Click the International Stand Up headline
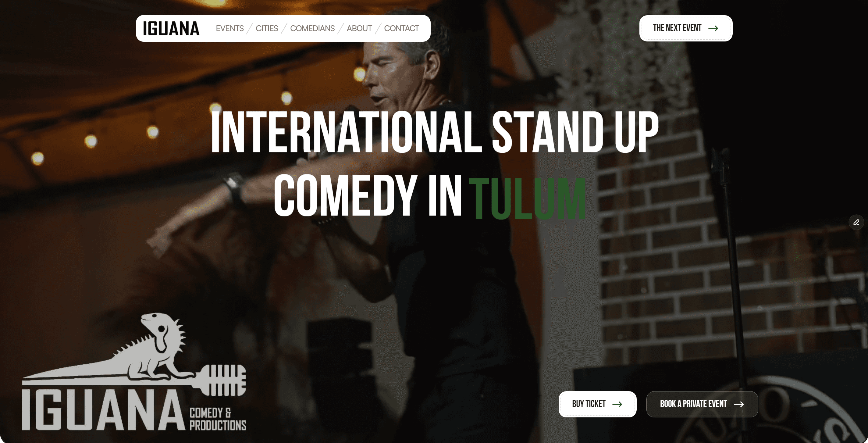Image resolution: width=868 pixels, height=443 pixels. 435,132
